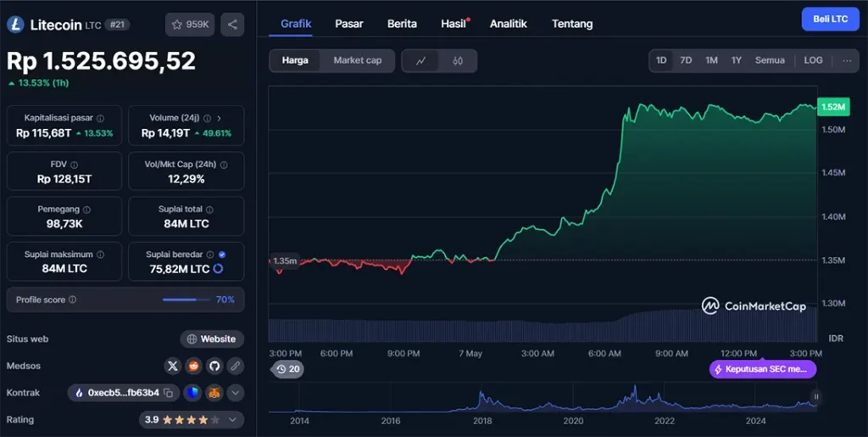Click the blue shield wallet icon
This screenshot has height=437, width=868.
coord(192,393)
